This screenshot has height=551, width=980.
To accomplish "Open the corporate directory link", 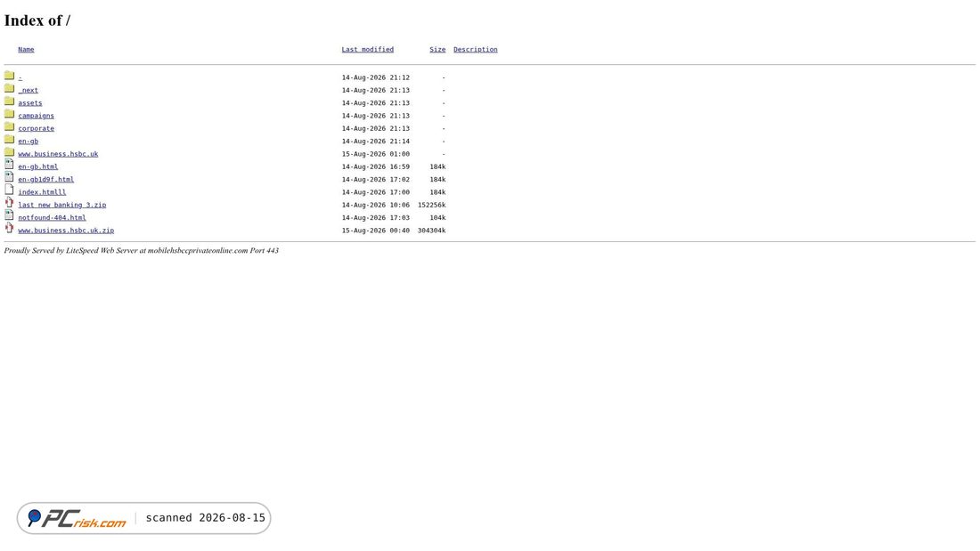I will point(37,128).
